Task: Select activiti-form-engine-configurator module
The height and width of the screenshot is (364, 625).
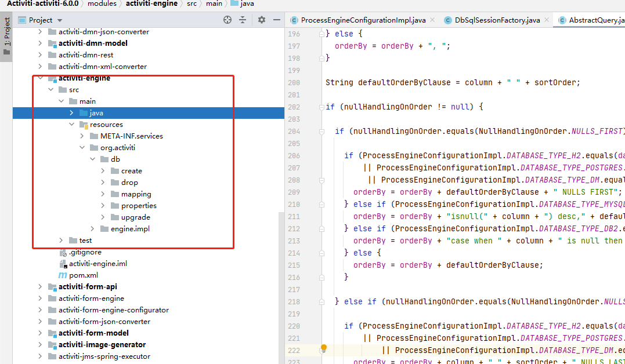Action: [x=114, y=310]
